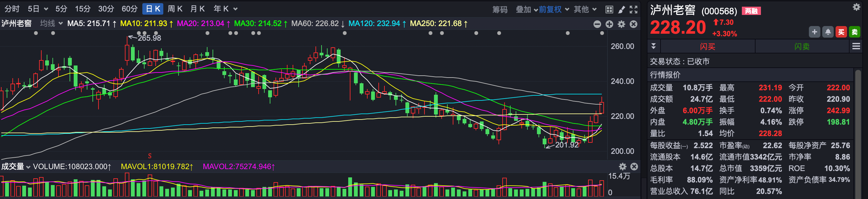Screen dimensions: 868x199
Task: Open moving average settings gear
Action: click(621, 24)
